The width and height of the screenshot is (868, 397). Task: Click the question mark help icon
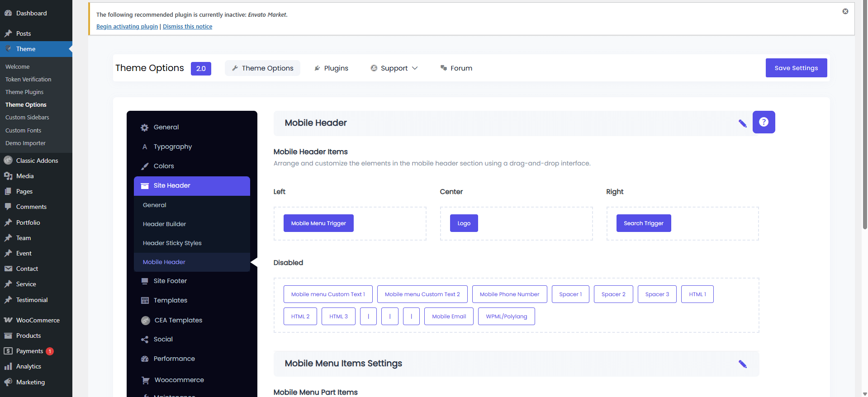point(764,122)
